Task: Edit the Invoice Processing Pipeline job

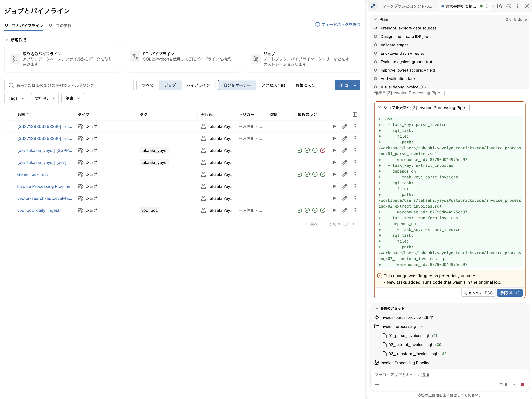Action: (x=345, y=186)
